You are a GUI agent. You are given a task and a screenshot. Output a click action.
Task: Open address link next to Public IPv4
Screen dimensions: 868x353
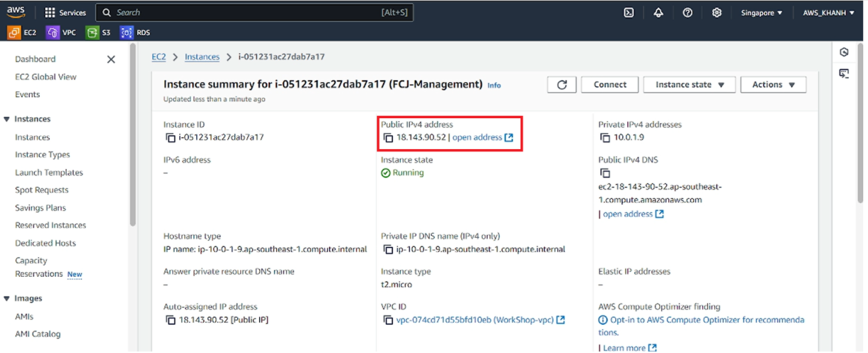[482, 137]
